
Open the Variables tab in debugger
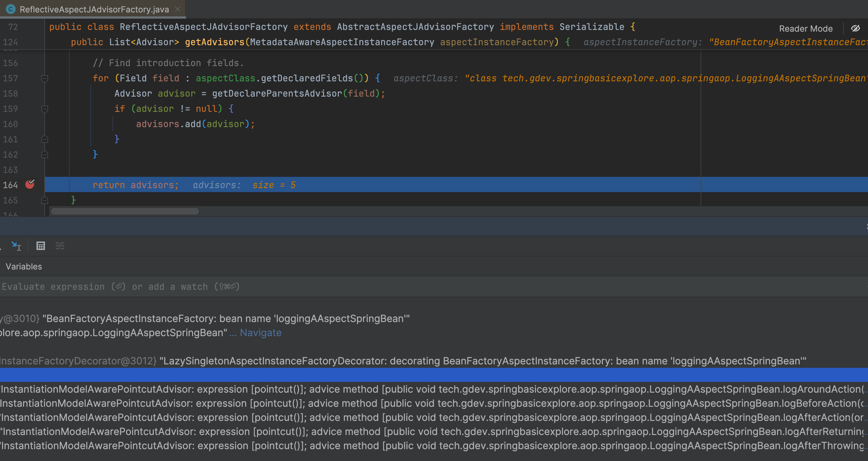pyautogui.click(x=24, y=266)
